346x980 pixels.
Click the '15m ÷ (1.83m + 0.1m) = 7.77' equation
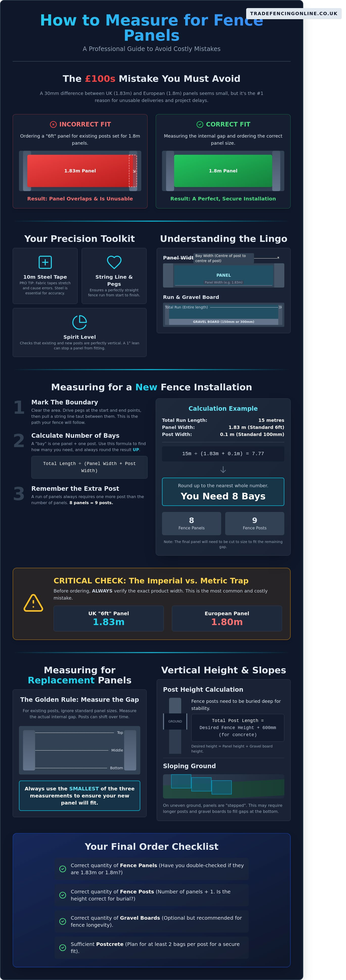tap(223, 454)
